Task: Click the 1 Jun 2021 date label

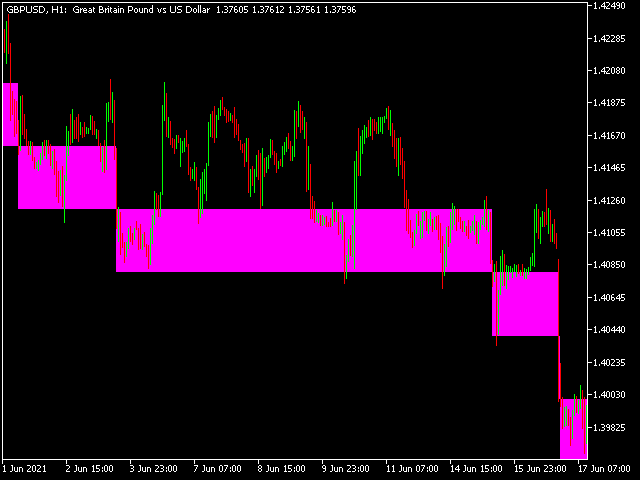Action: pyautogui.click(x=24, y=468)
